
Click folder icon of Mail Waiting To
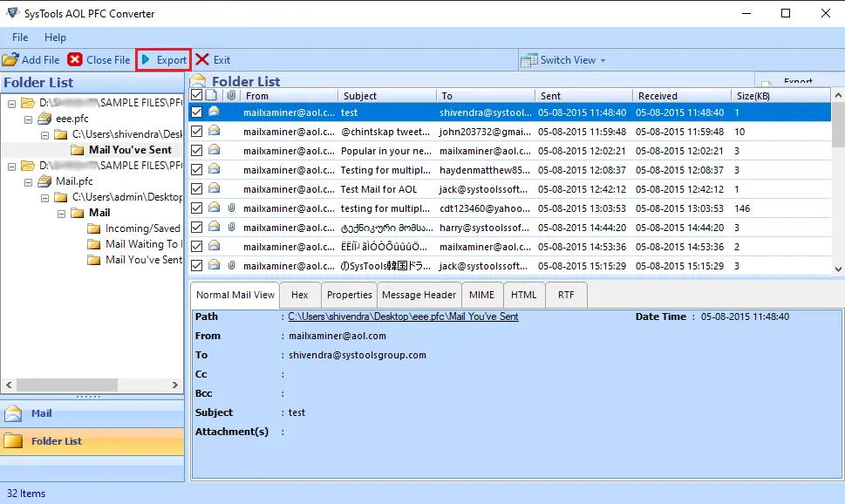pyautogui.click(x=94, y=244)
